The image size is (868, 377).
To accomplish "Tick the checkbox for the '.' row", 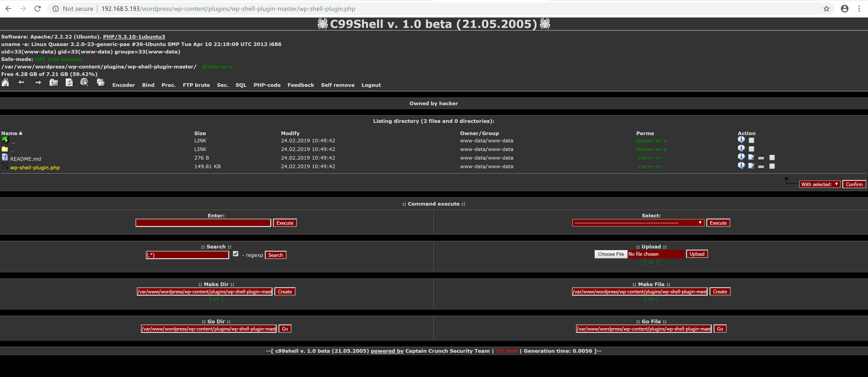I will [751, 149].
